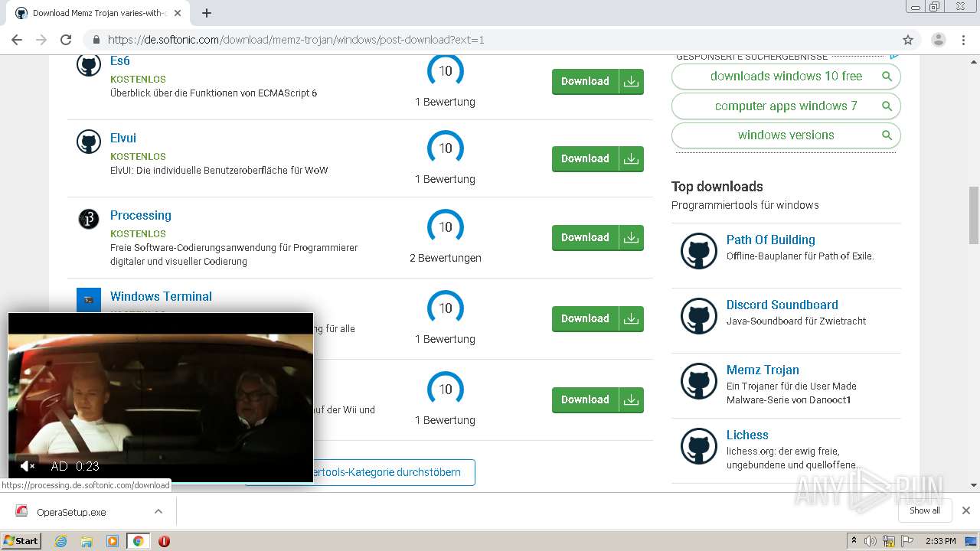Click the '2 Bewertungen' text
Image resolution: width=980 pixels, height=551 pixels.
446,258
